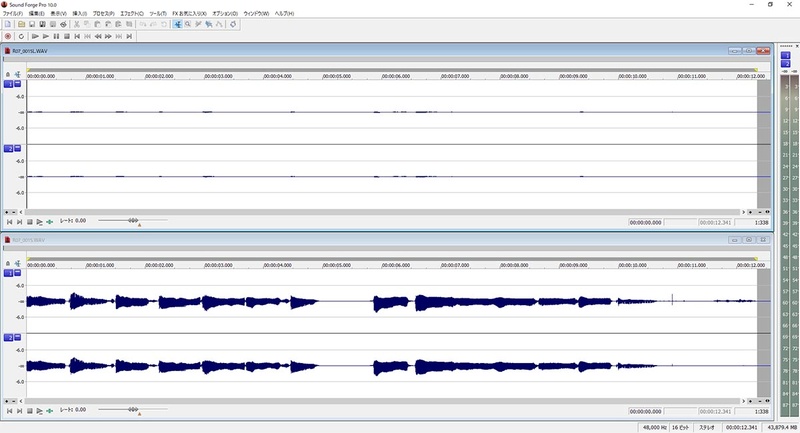Click the Copy toolbar icon
Image resolution: width=800 pixels, height=433 pixels.
point(87,24)
